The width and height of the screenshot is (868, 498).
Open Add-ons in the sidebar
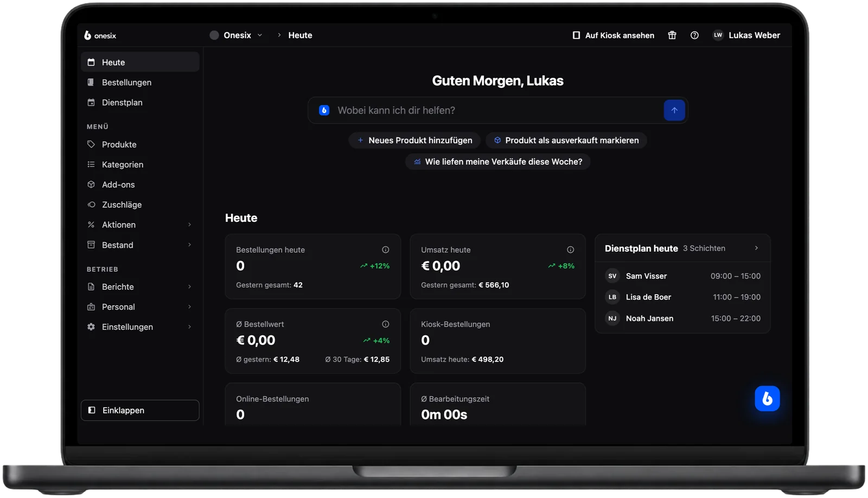click(140, 184)
